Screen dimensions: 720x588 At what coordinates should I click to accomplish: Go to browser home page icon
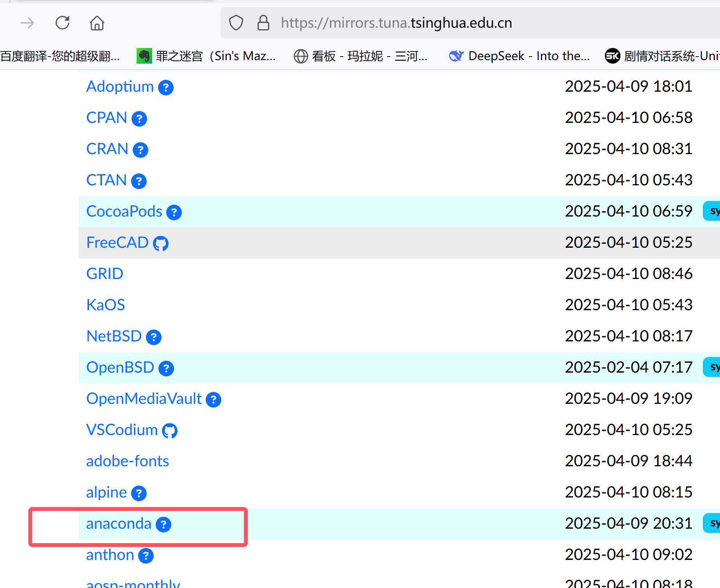97,23
